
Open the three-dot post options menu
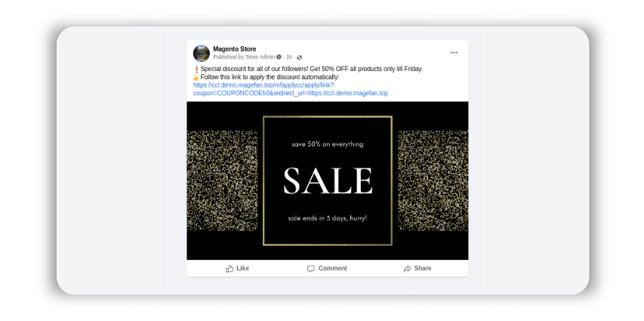tap(454, 53)
